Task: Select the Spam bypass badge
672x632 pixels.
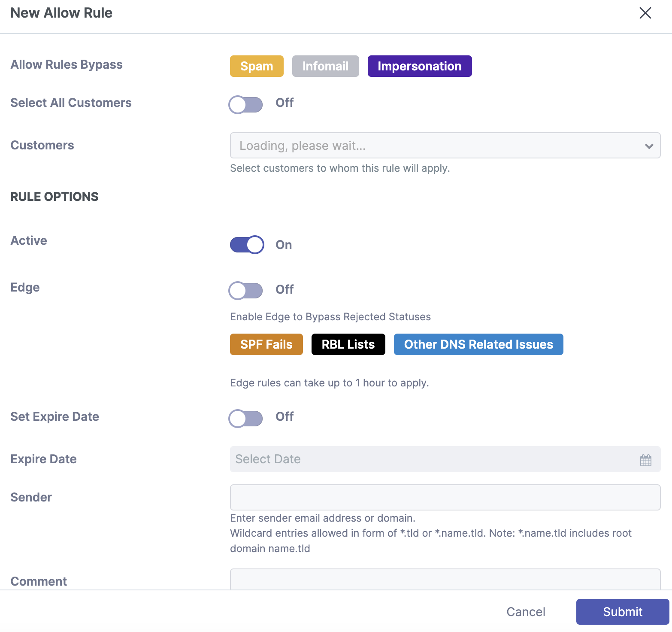Action: click(256, 66)
